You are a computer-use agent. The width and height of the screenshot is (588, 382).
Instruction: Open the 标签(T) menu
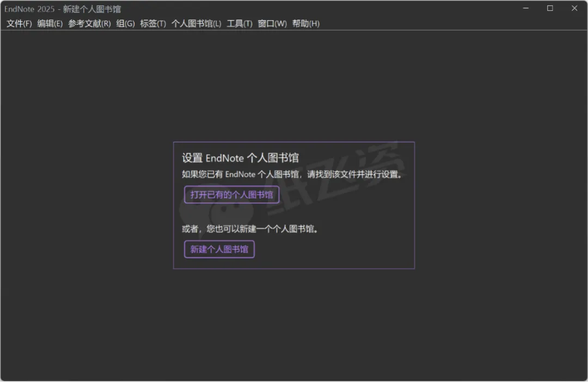tap(153, 23)
